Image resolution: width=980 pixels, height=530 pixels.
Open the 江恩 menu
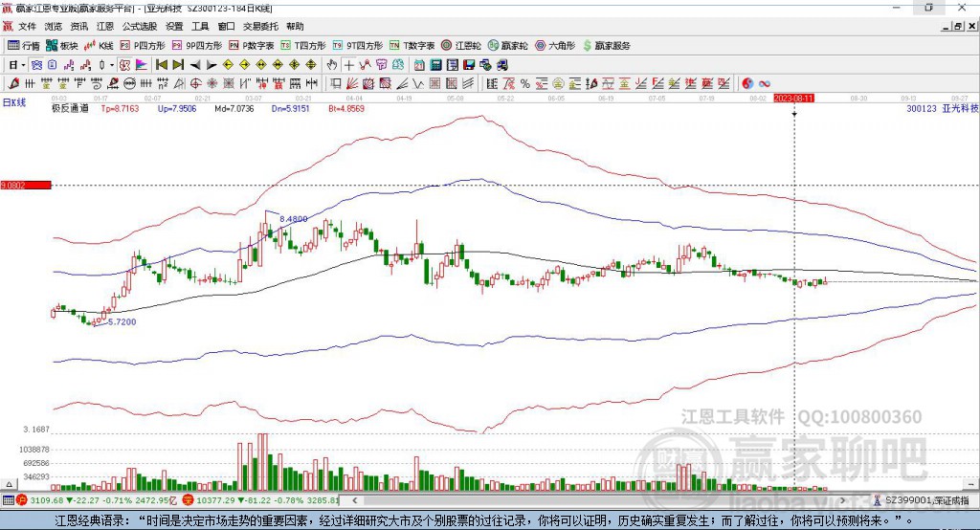pos(105,26)
